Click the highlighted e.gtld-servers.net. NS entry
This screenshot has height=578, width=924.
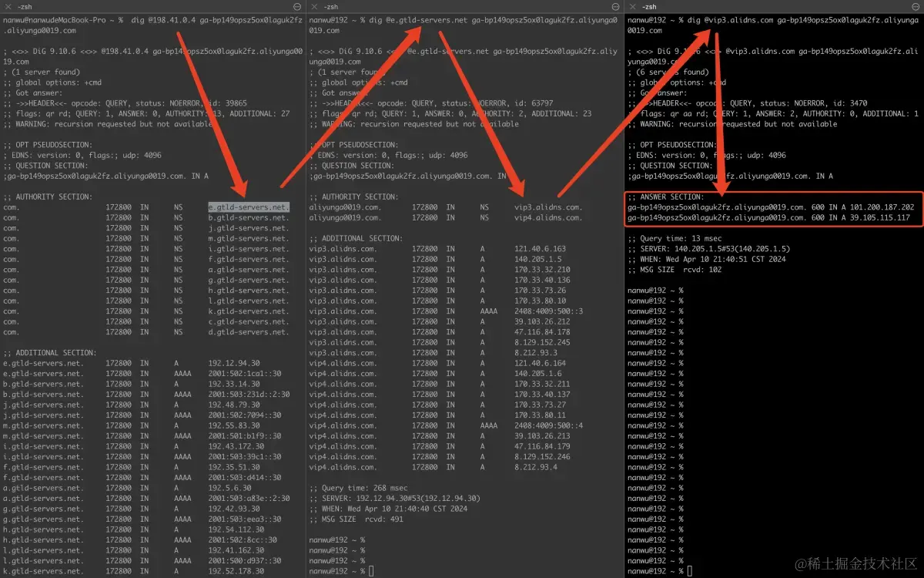click(249, 207)
